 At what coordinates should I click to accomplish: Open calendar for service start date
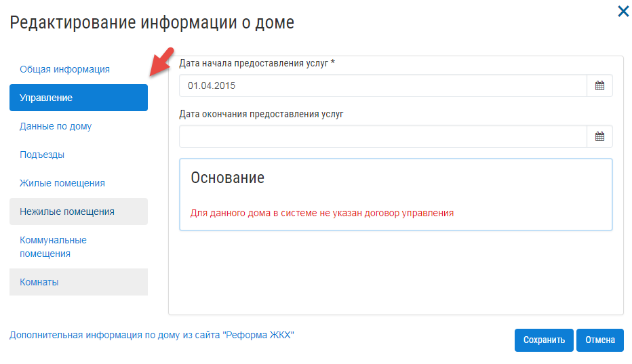599,85
